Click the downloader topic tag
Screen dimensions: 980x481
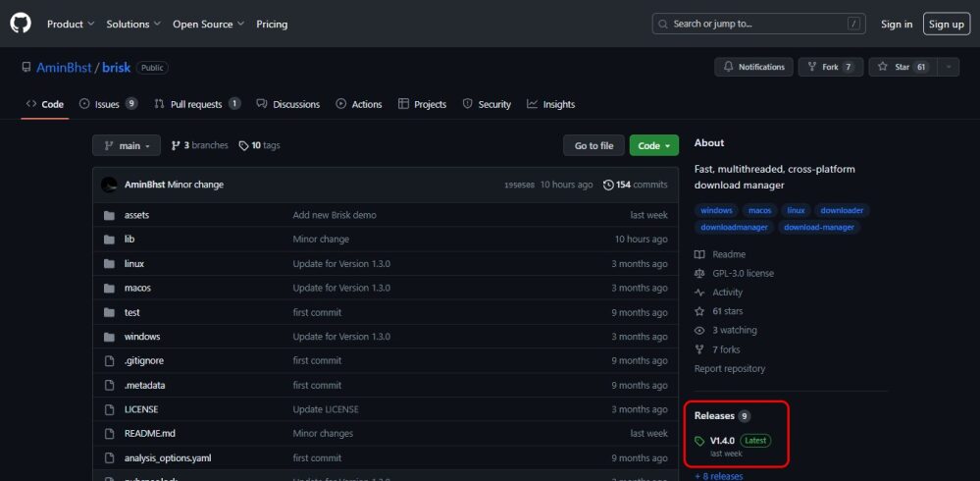tap(842, 211)
